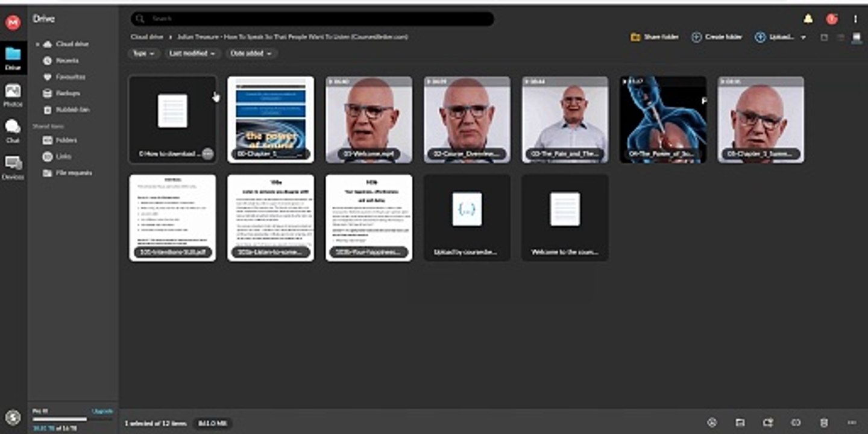Open the Date added filter dropdown
Image resolution: width=868 pixels, height=434 pixels.
[251, 53]
